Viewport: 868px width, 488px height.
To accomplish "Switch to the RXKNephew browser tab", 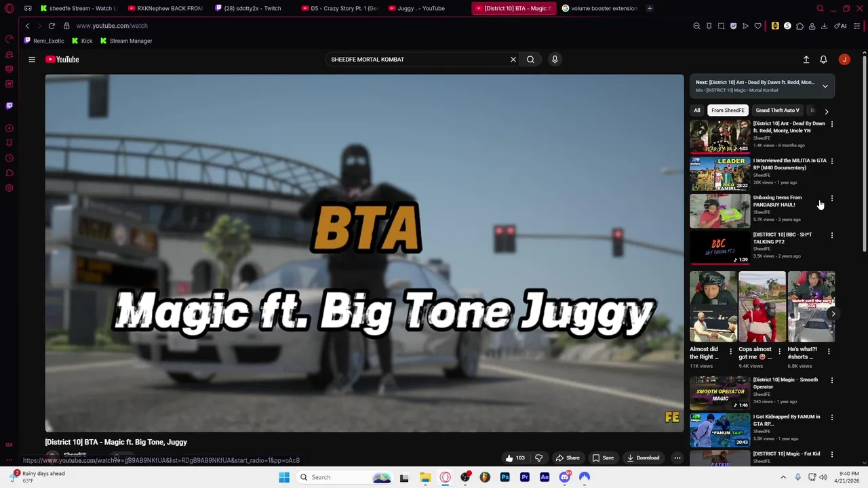I will point(164,8).
